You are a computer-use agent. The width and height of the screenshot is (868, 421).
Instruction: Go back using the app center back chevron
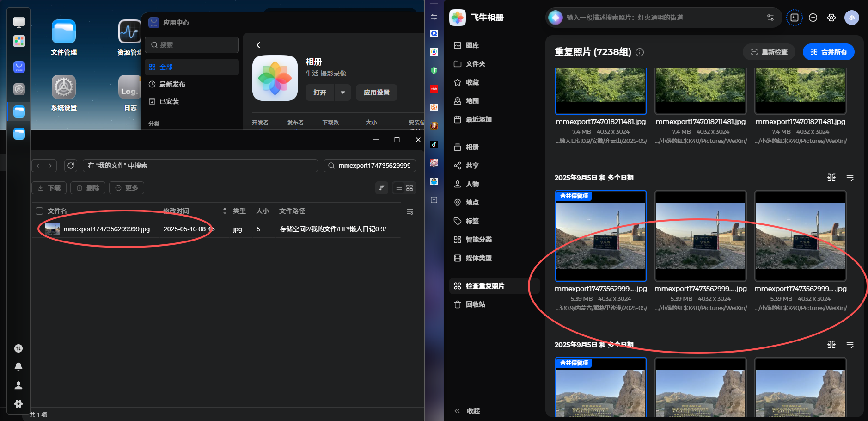click(258, 45)
